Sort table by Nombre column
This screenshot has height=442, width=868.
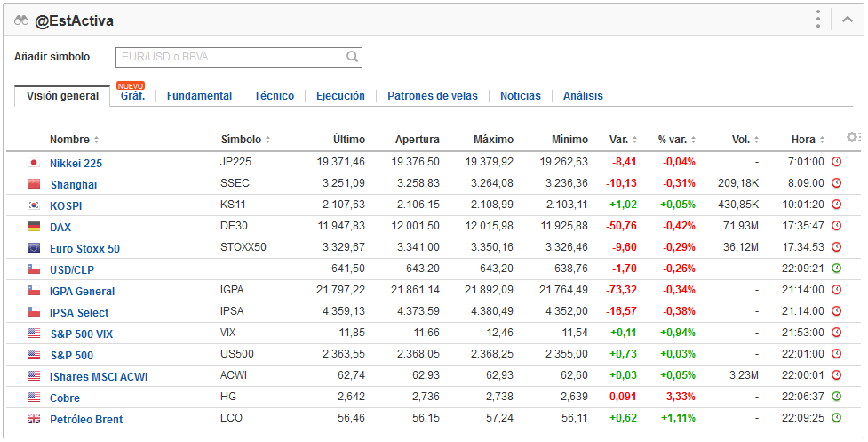(74, 140)
